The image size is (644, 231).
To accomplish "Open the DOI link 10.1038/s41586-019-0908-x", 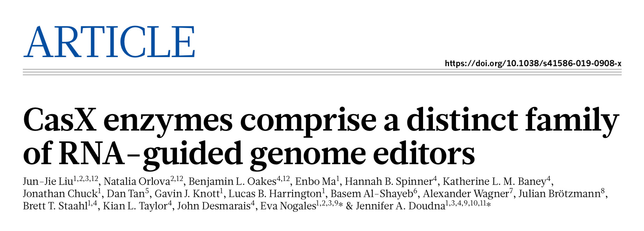I will point(533,63).
